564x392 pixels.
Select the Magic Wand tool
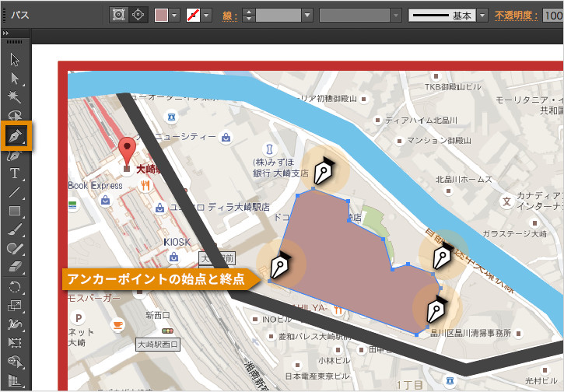pyautogui.click(x=15, y=96)
